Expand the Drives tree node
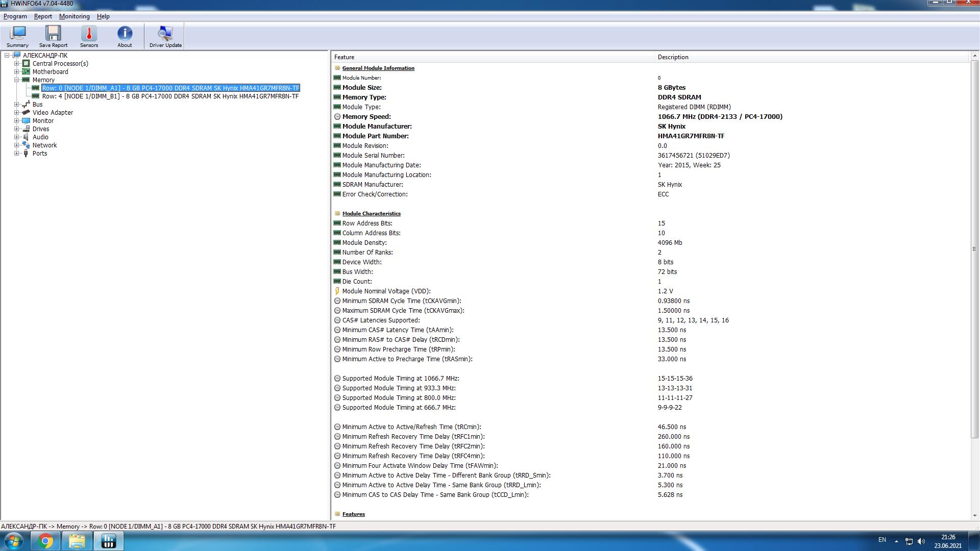The width and height of the screenshot is (980, 551). (16, 129)
